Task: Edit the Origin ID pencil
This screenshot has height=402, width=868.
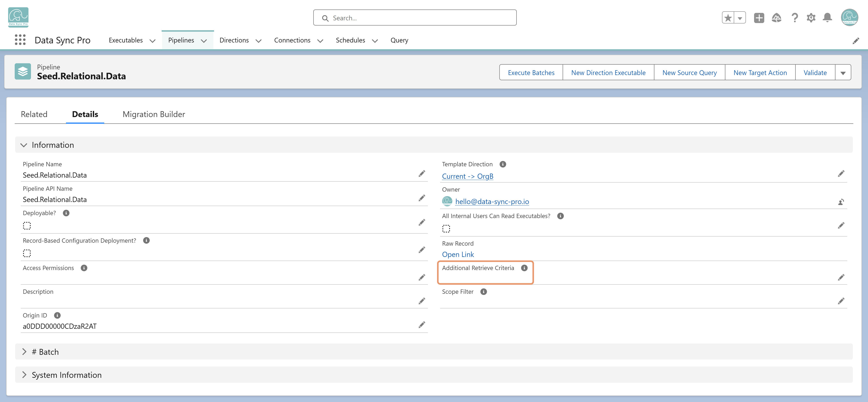Action: (x=422, y=325)
